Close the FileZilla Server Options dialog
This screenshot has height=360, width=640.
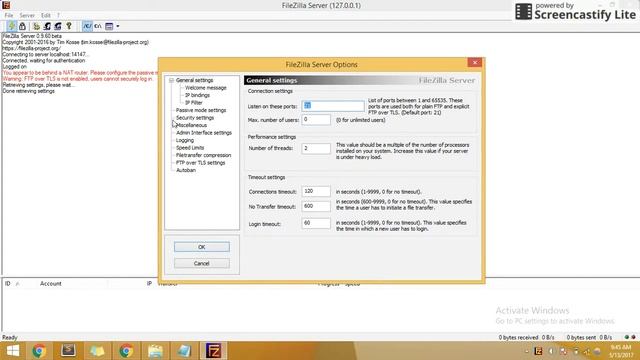coord(475,62)
